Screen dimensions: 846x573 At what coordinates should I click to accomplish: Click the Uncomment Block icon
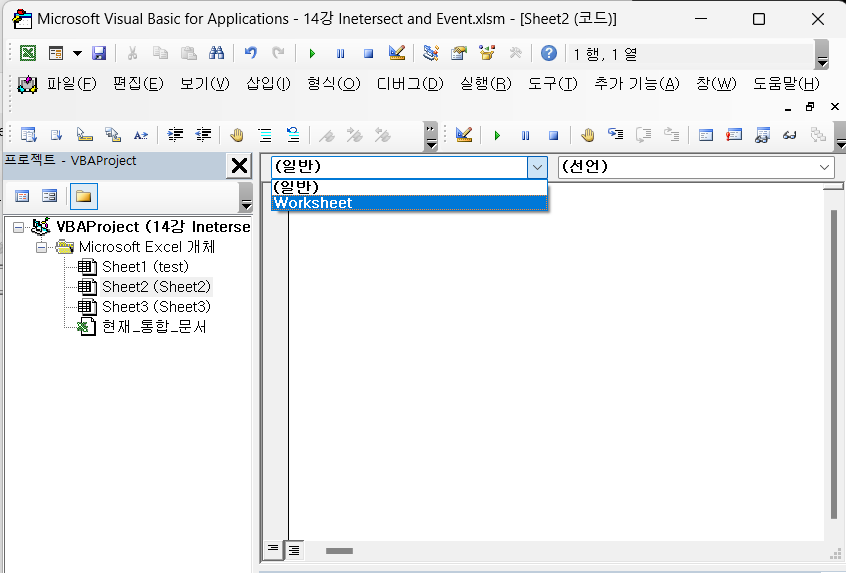point(293,135)
